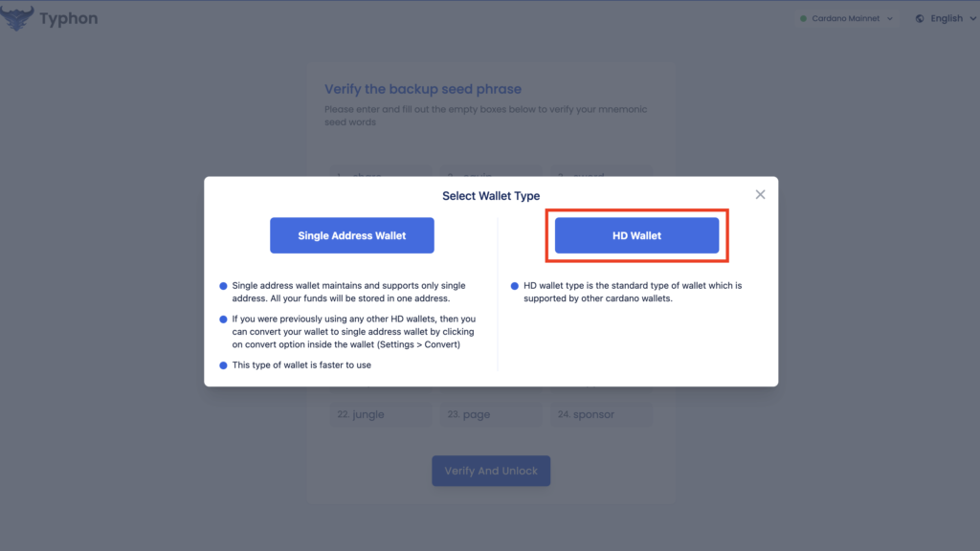Open the English language dropdown

tap(946, 19)
